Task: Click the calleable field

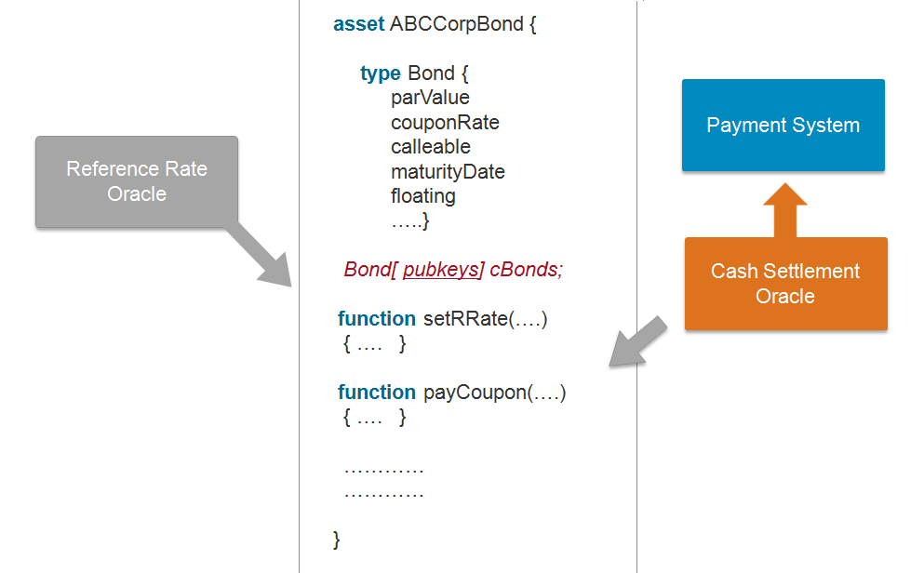Action: 431,147
